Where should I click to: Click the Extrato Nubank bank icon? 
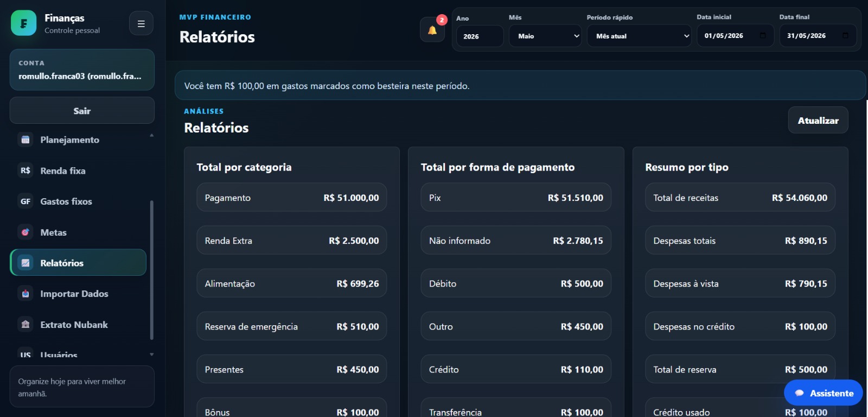(25, 325)
